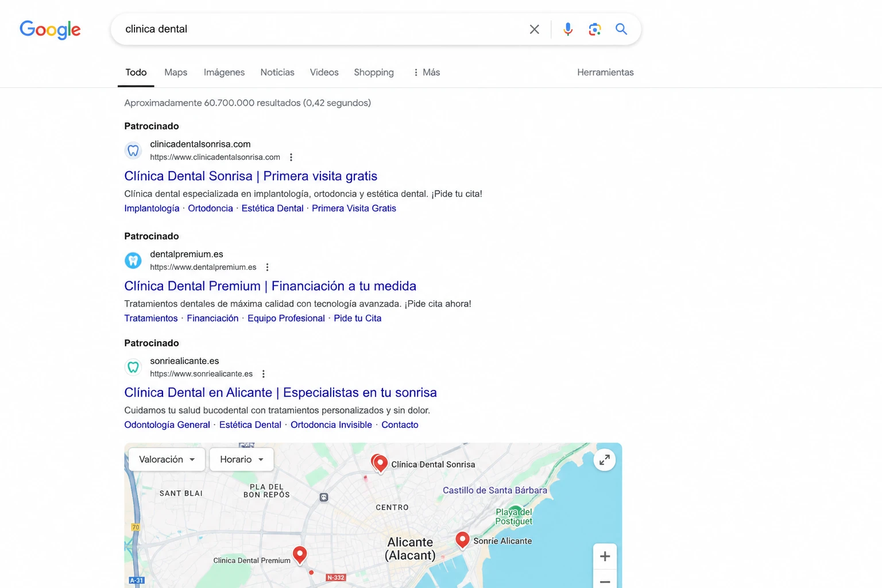This screenshot has width=882, height=588.
Task: Follow the Estética Dental sitelink under sonriealicante
Action: [250, 425]
